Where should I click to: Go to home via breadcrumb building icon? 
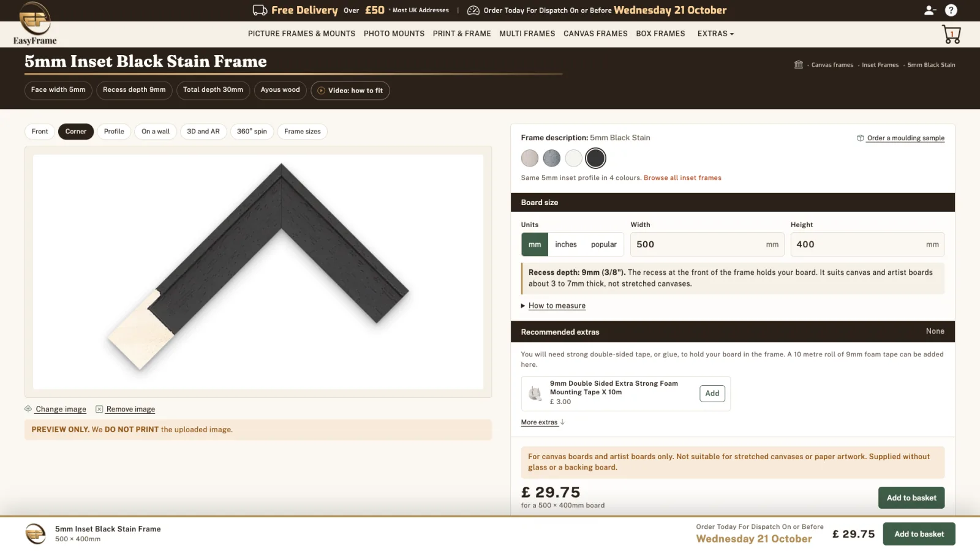coord(798,64)
